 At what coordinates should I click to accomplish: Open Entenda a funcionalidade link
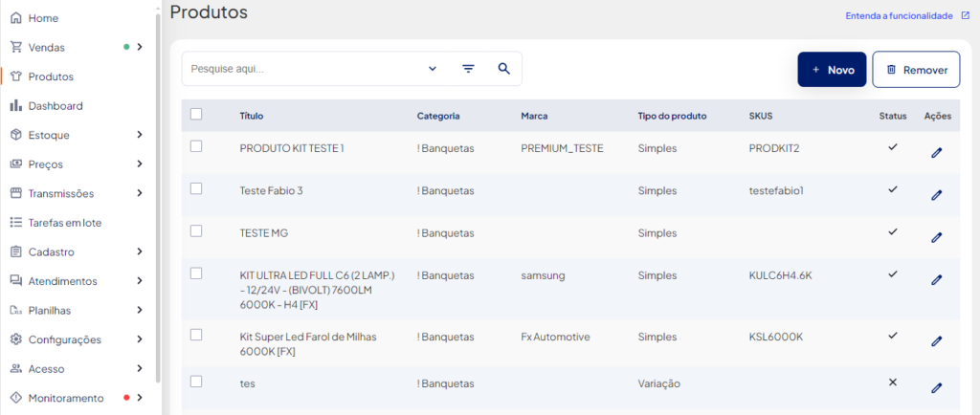pyautogui.click(x=899, y=15)
